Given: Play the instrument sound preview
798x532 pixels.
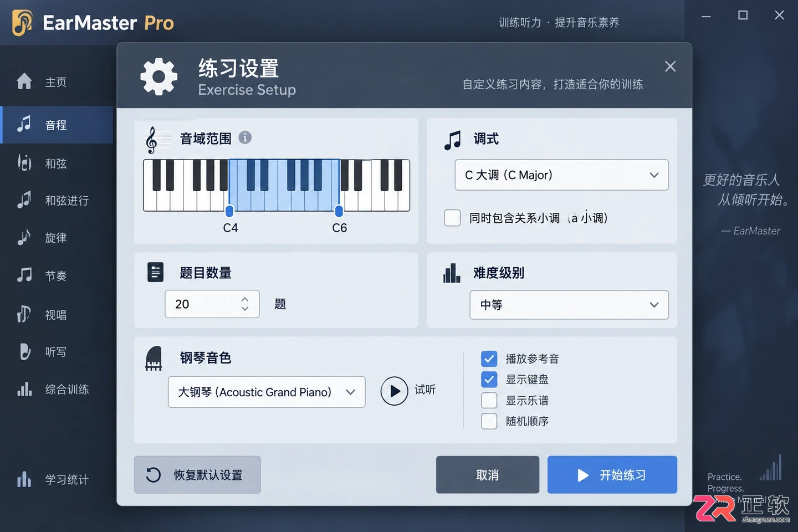Looking at the screenshot, I should coord(394,391).
